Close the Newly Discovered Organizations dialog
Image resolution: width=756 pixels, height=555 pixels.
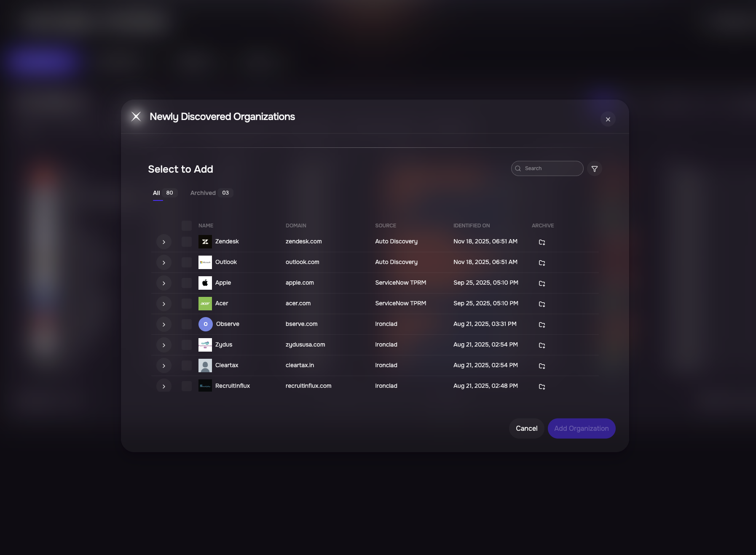click(608, 120)
